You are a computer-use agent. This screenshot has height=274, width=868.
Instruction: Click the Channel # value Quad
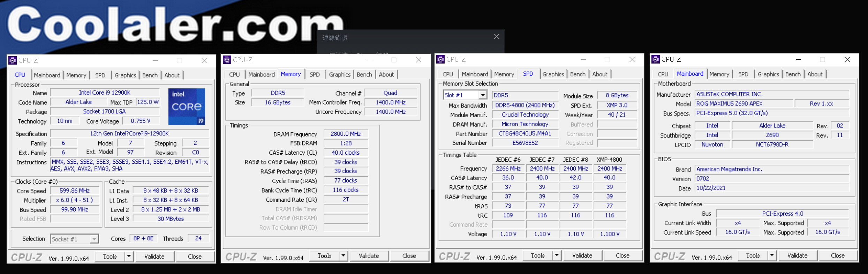pyautogui.click(x=391, y=93)
